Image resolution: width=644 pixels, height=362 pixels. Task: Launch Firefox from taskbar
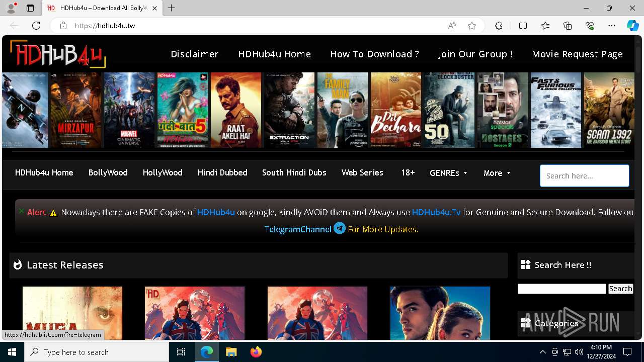point(256,352)
